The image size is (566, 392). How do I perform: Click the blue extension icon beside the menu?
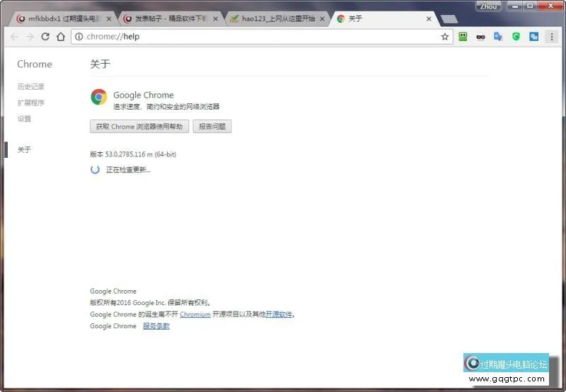(534, 37)
